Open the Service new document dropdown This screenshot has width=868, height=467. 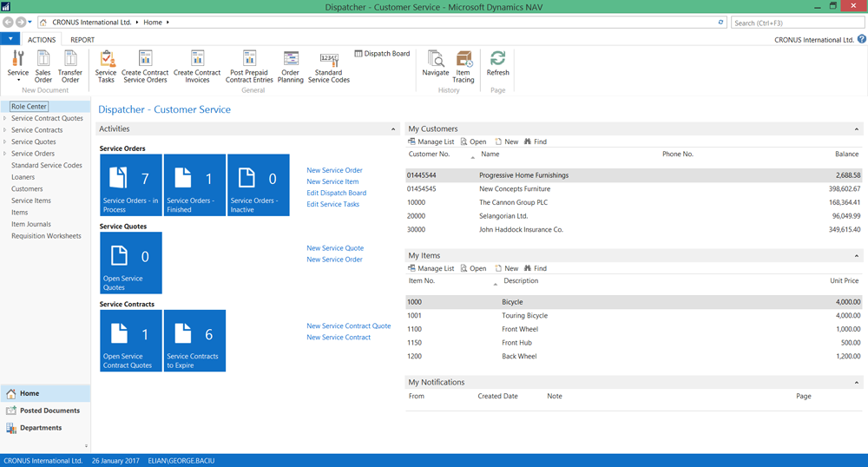(18, 67)
